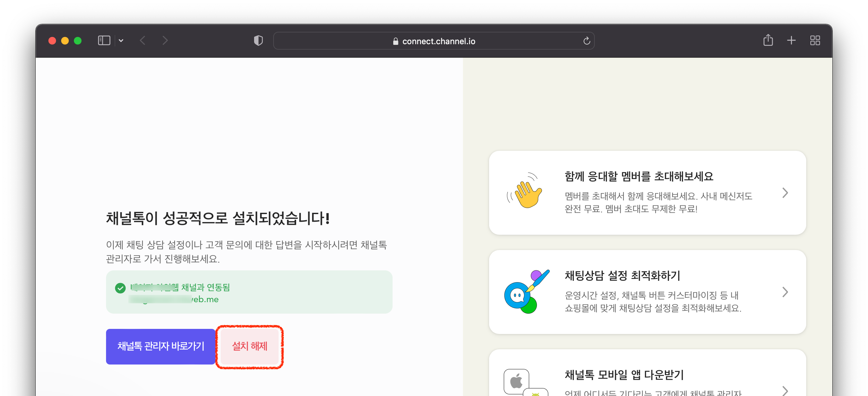The width and height of the screenshot is (868, 396).
Task: Open the 채팅상담 설정 최적화하기 card
Action: (647, 292)
